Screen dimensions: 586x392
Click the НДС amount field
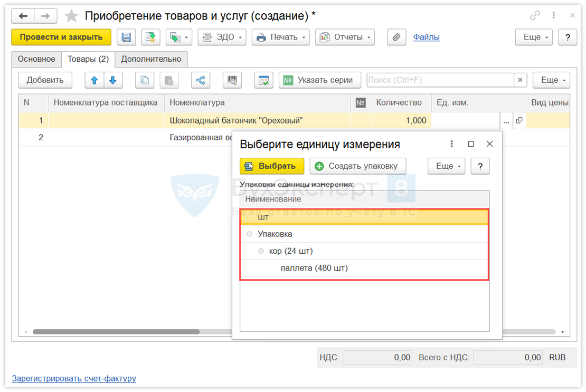[377, 357]
